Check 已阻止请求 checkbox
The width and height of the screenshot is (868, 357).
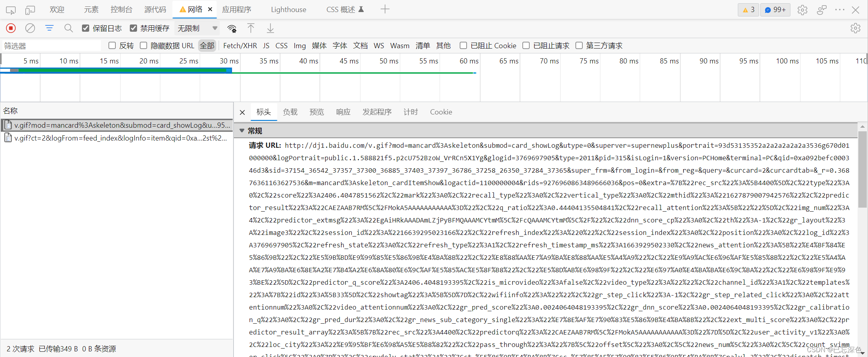pyautogui.click(x=526, y=46)
